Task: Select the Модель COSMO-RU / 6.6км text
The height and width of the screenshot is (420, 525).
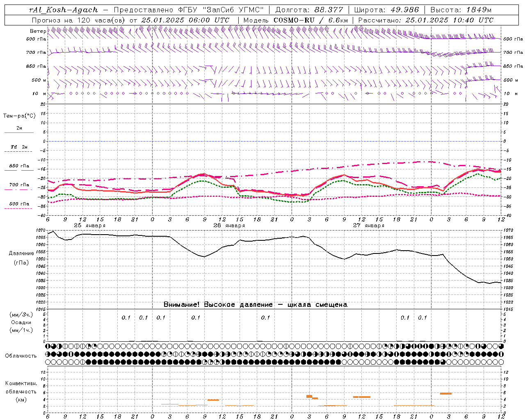Action: click(x=296, y=20)
